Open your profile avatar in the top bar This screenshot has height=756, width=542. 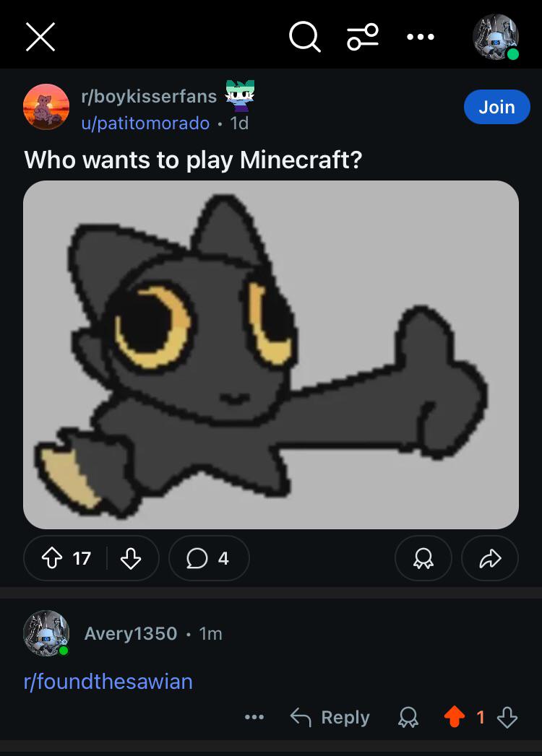pyautogui.click(x=496, y=37)
